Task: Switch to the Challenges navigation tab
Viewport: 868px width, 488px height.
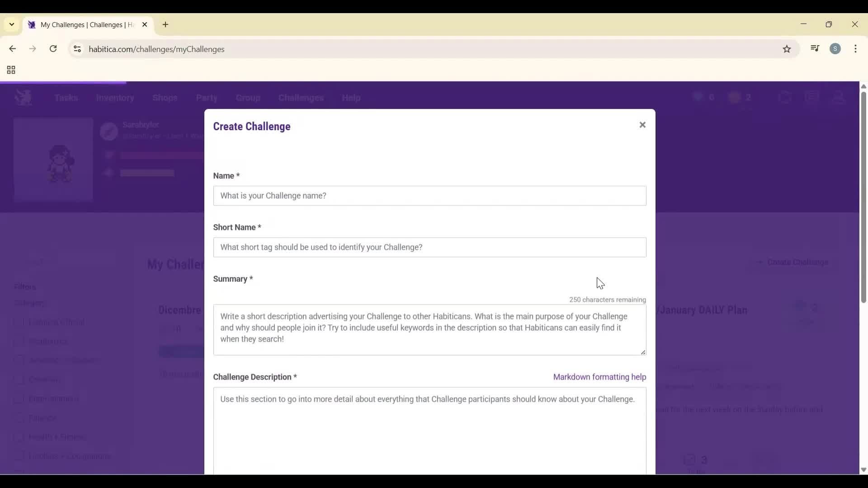Action: (301, 98)
